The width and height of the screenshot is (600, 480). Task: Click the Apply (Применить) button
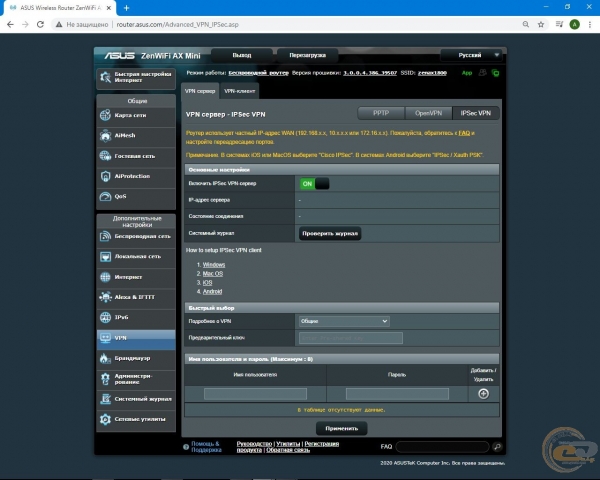(x=342, y=428)
